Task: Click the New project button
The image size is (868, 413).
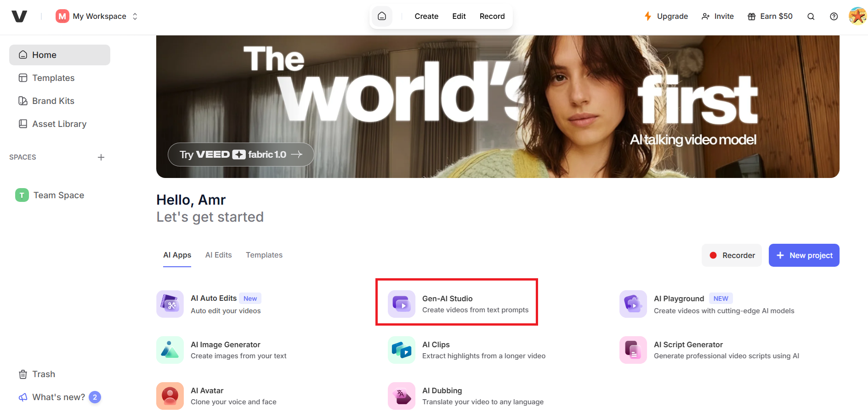Action: tap(804, 255)
